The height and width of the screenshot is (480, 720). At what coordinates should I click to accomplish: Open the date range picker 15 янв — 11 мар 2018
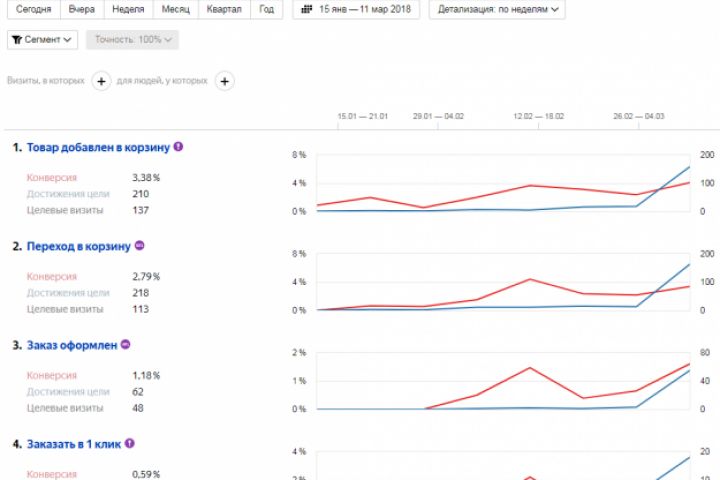[x=356, y=9]
